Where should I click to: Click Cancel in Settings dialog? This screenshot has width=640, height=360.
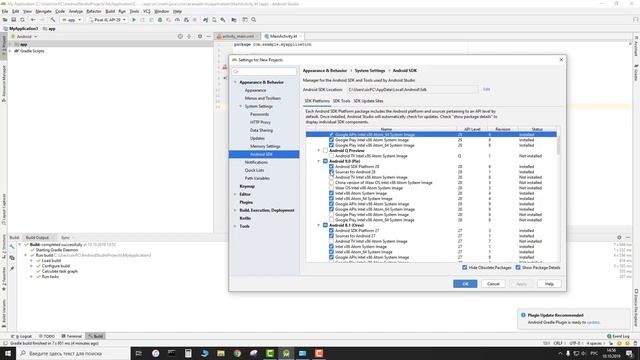pos(493,284)
